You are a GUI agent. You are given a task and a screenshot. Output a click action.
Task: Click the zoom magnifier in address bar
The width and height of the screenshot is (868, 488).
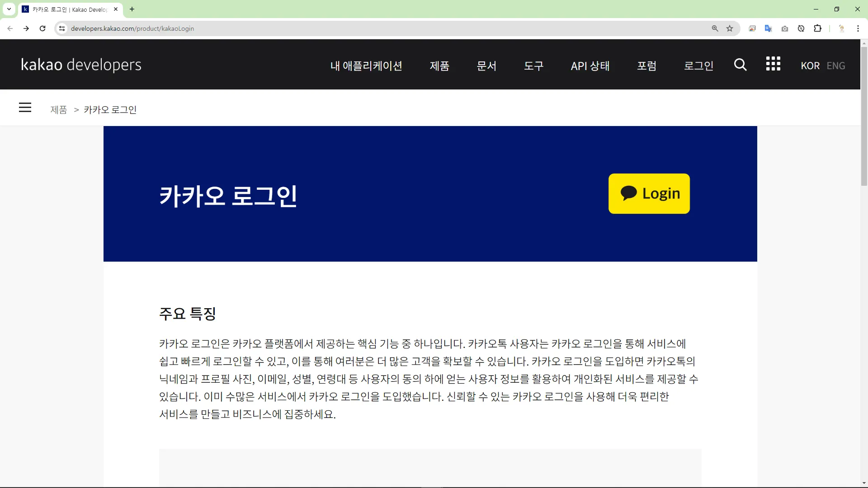point(715,28)
